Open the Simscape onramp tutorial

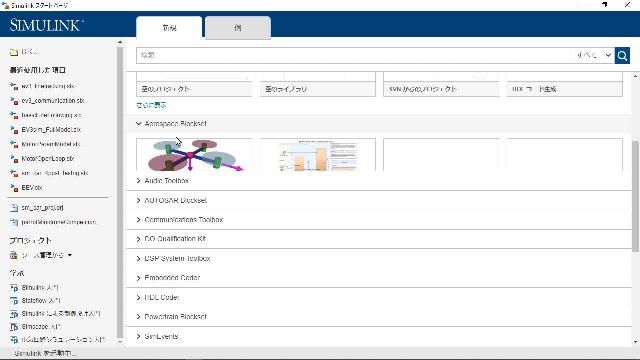coord(41,327)
